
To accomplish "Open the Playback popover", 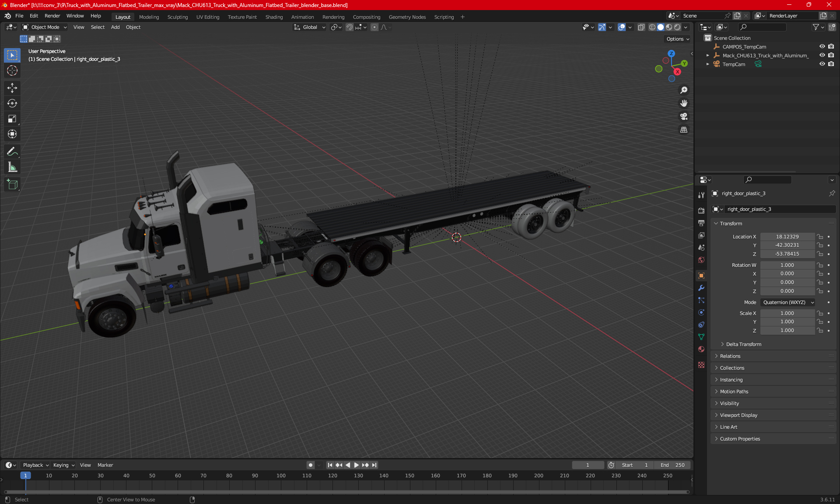I will 35,465.
